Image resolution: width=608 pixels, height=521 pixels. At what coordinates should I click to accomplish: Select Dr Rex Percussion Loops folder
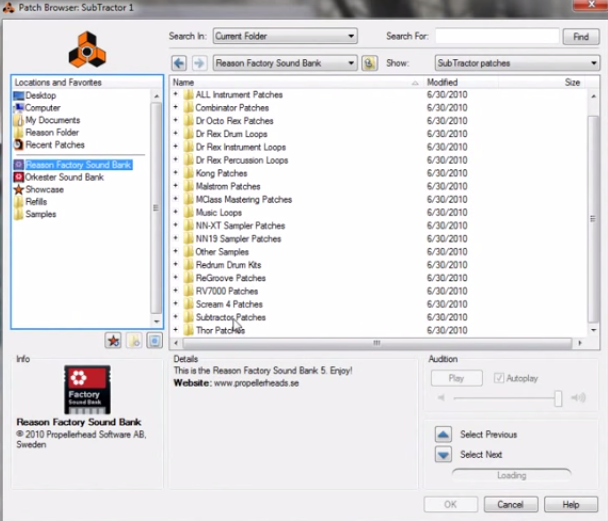click(x=242, y=160)
